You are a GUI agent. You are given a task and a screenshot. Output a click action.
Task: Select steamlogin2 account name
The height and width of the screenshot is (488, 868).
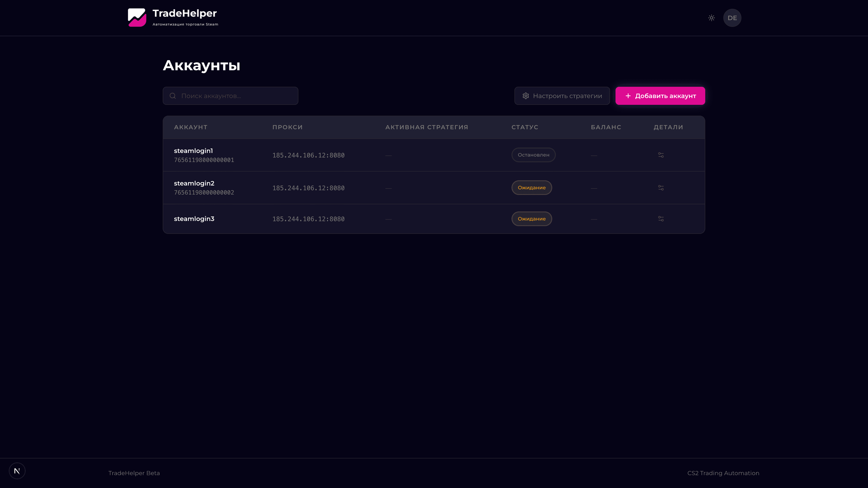tap(194, 183)
